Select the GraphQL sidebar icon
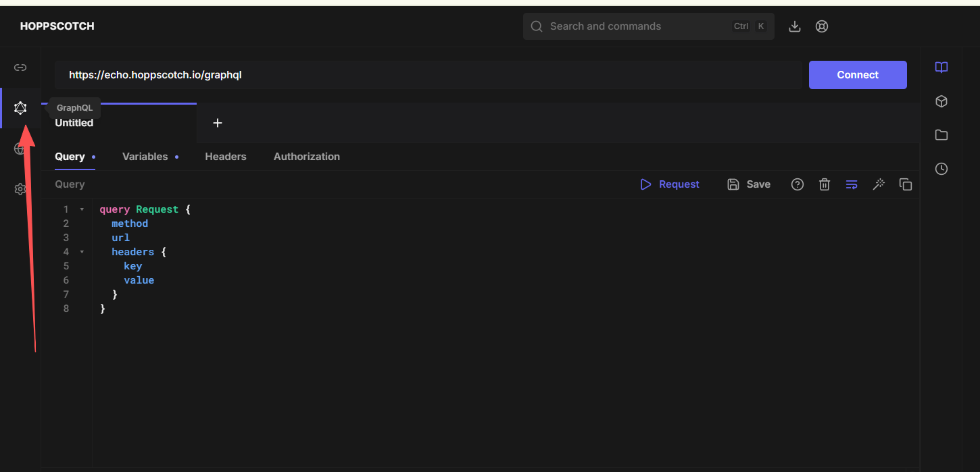 coord(20,108)
